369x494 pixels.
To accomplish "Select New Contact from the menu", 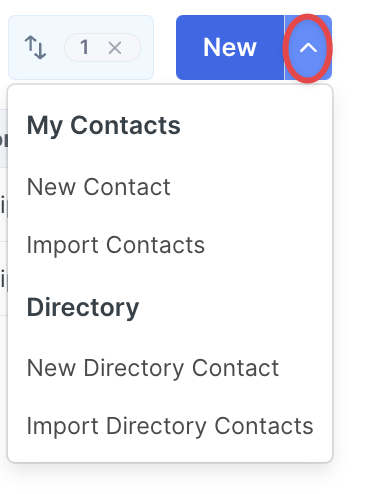I will pos(99,187).
